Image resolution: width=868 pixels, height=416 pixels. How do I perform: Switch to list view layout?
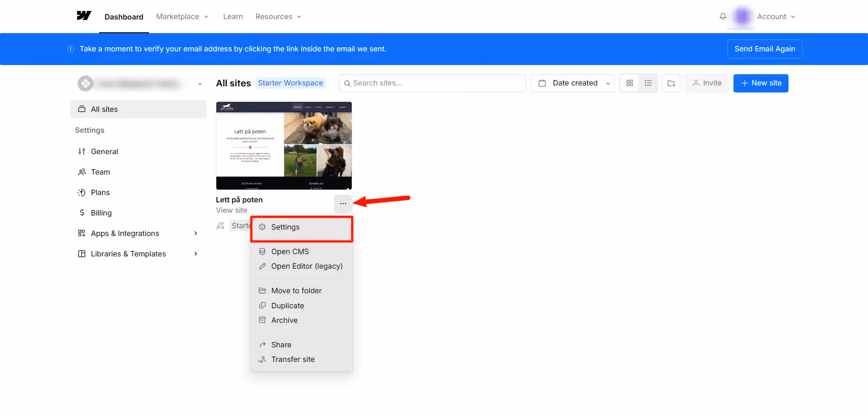(648, 83)
